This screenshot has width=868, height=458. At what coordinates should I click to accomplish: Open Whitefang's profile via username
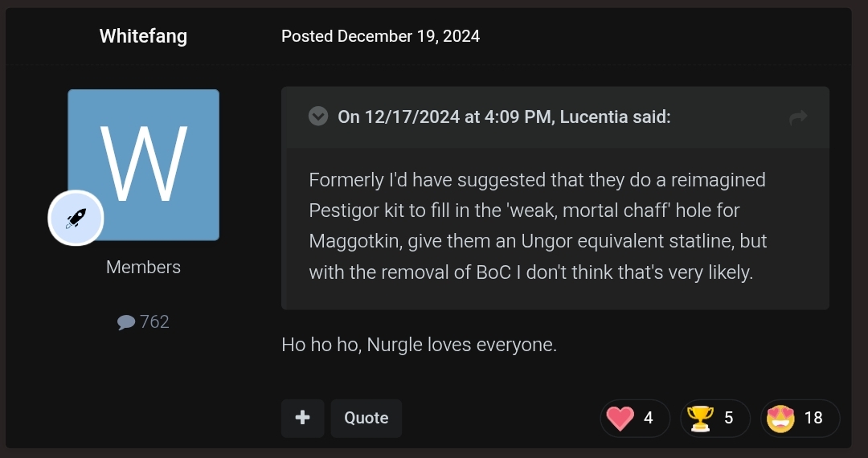[x=143, y=36]
